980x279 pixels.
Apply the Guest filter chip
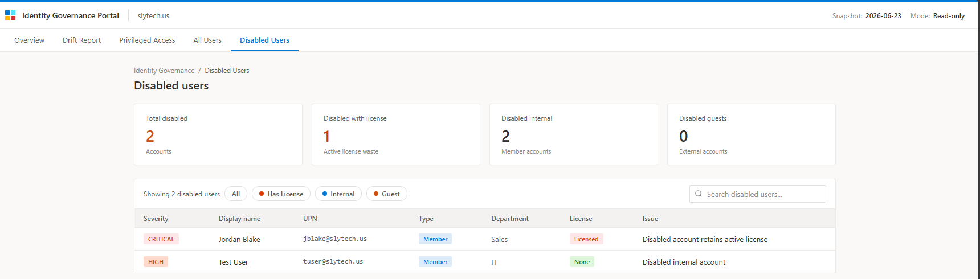pyautogui.click(x=387, y=194)
